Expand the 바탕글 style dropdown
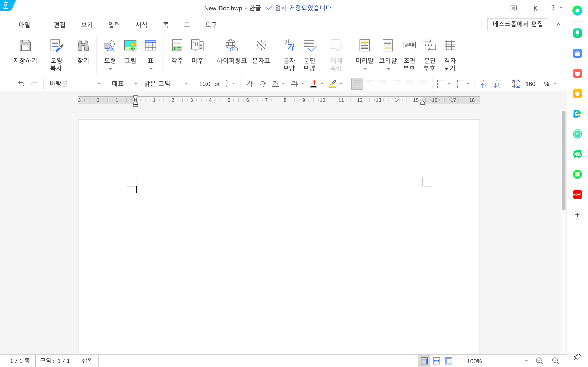This screenshot has height=367, width=588. point(99,84)
